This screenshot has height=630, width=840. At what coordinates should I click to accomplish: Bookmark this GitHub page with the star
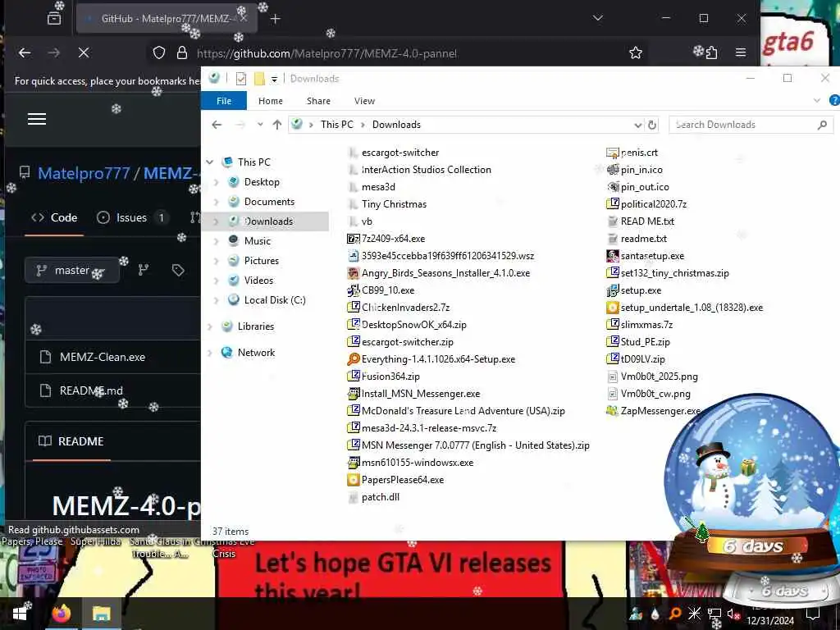click(x=636, y=52)
